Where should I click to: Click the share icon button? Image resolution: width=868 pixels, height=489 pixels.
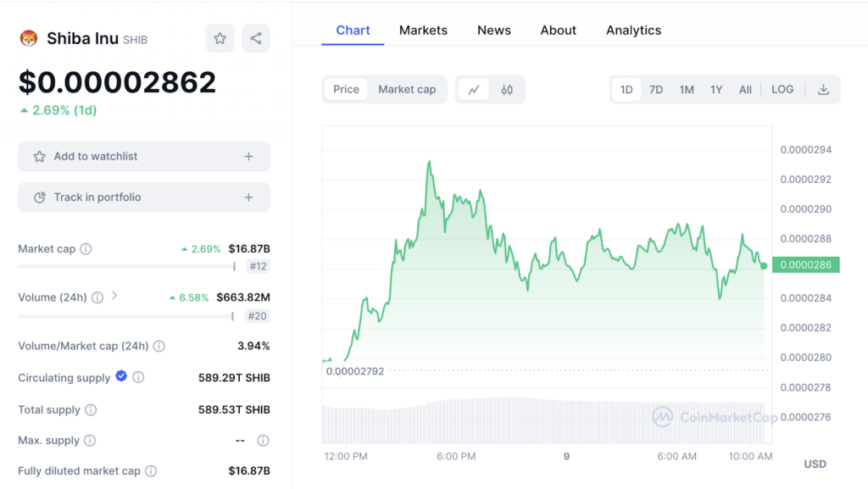click(256, 38)
